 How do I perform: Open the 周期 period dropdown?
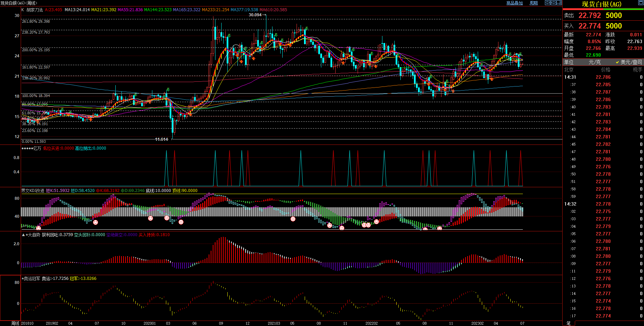pyautogui.click(x=534, y=3)
